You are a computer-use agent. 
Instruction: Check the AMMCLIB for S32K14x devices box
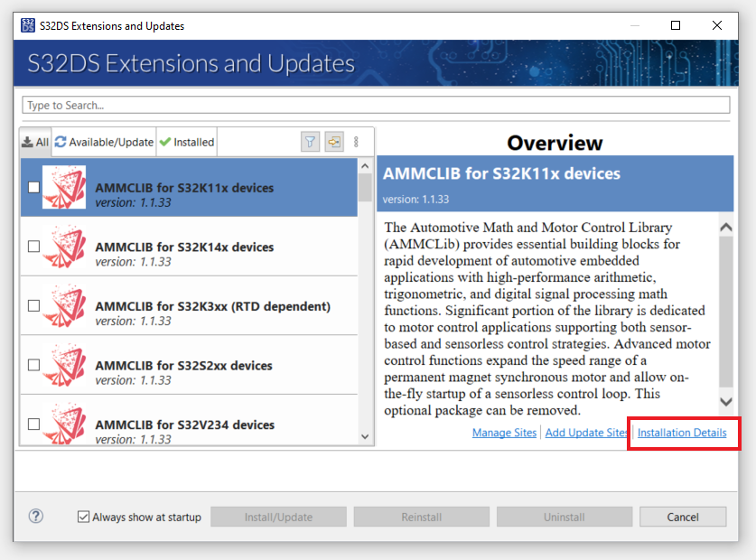(33, 247)
